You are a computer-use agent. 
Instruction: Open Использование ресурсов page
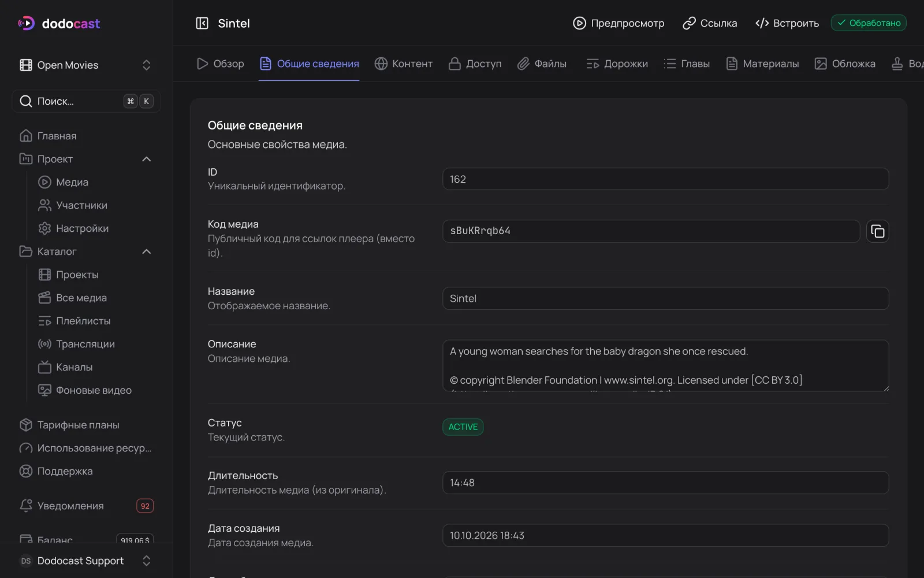(86, 448)
